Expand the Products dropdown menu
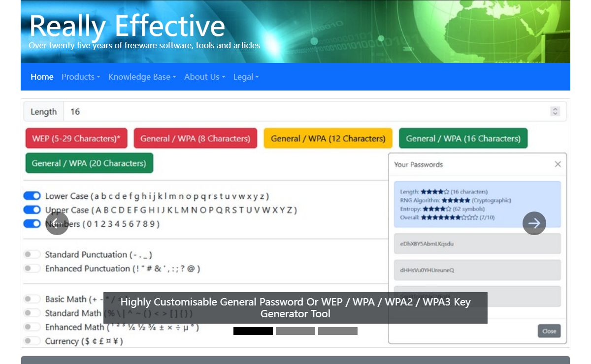This screenshot has height=364, width=591. (x=80, y=77)
